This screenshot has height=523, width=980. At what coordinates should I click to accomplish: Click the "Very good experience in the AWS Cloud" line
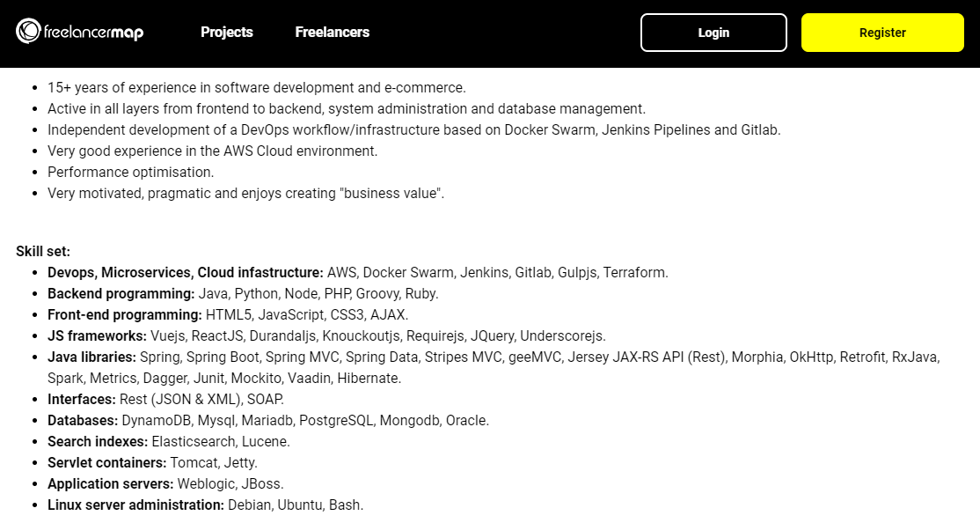coord(212,151)
